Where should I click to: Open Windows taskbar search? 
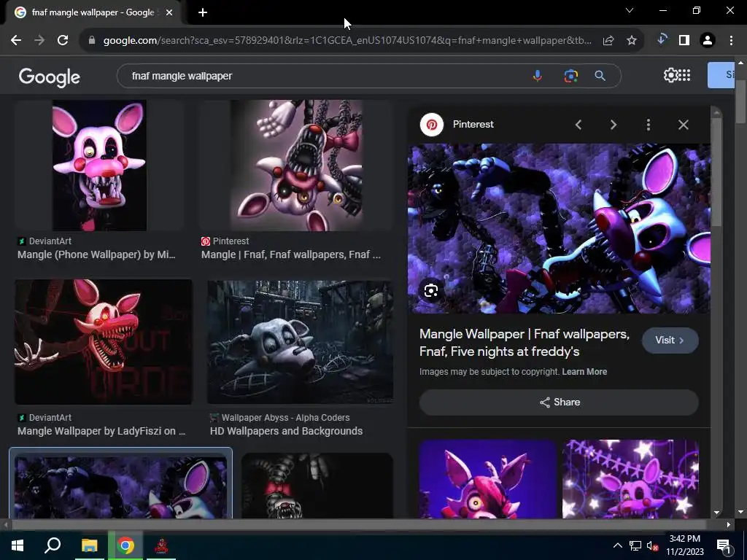pos(53,545)
